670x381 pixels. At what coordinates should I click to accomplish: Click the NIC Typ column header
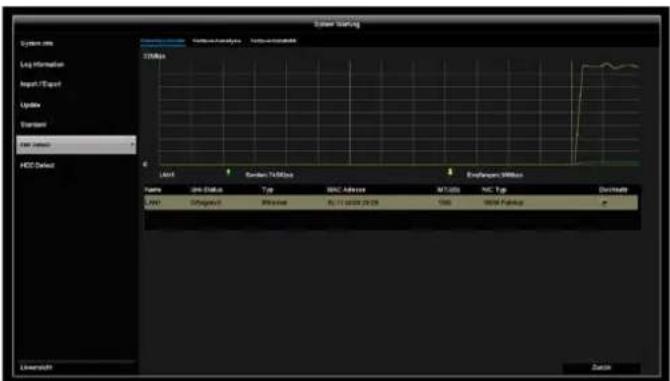click(x=494, y=190)
